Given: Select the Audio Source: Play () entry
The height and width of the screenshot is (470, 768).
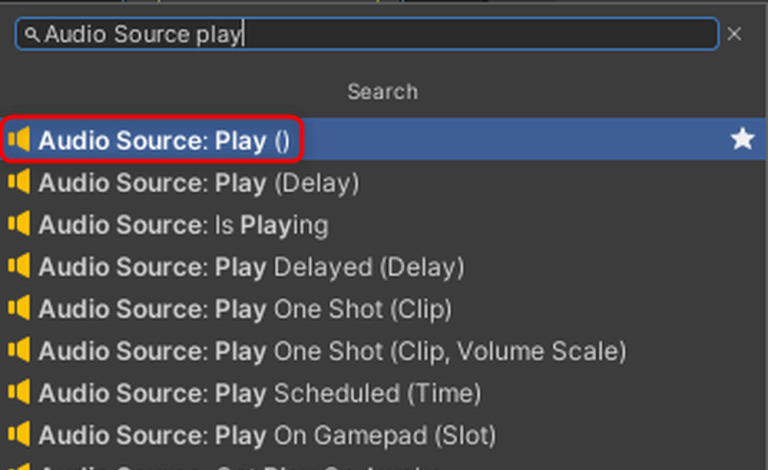Looking at the screenshot, I should pyautogui.click(x=164, y=141).
